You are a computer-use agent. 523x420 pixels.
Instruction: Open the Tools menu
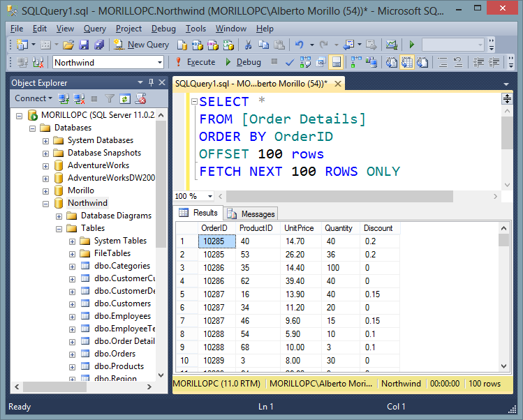196,29
